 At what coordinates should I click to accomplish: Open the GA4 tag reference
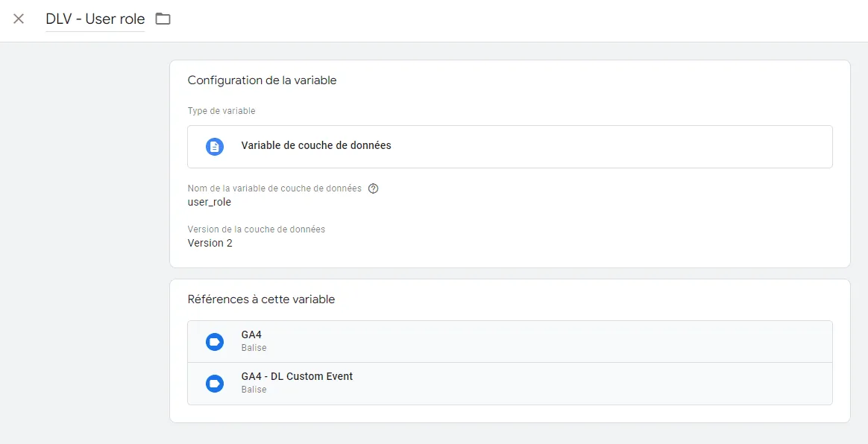point(510,342)
